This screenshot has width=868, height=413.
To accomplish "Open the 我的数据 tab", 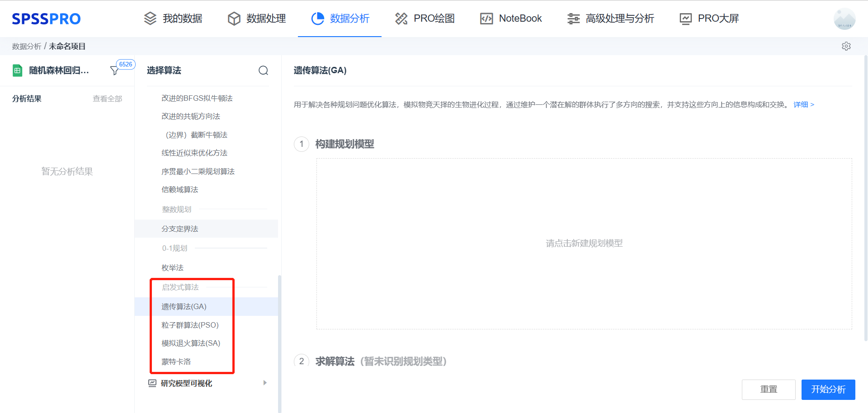I will (x=173, y=19).
